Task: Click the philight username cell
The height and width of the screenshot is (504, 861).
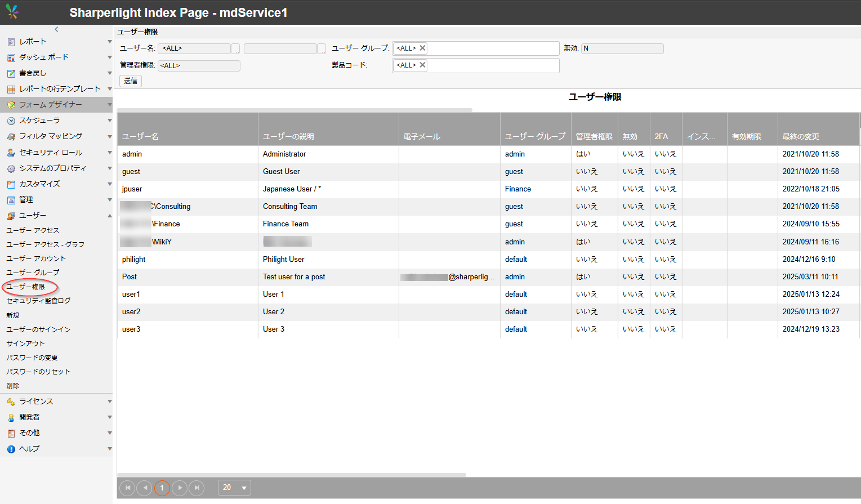Action: pyautogui.click(x=188, y=260)
